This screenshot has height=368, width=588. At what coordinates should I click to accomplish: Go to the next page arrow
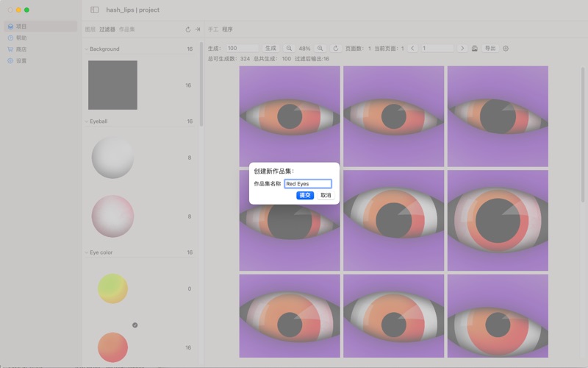click(462, 49)
